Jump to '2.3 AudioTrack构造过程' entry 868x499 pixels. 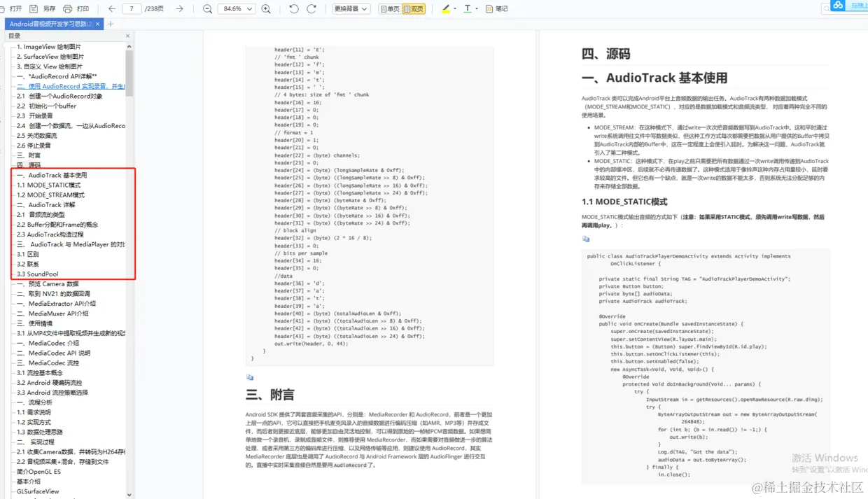pos(50,234)
